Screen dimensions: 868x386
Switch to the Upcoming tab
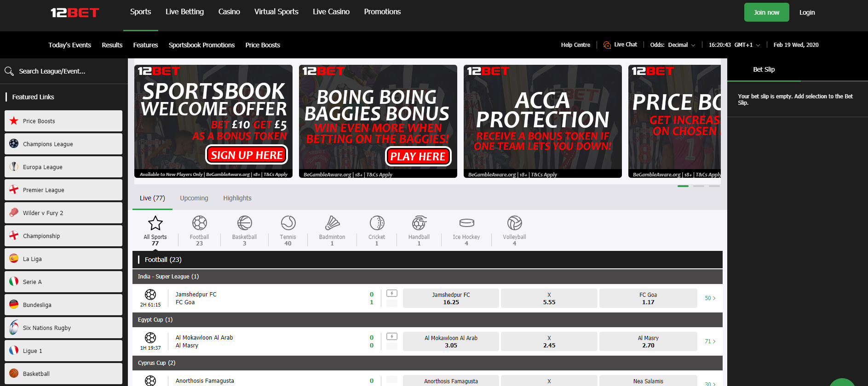coord(194,198)
